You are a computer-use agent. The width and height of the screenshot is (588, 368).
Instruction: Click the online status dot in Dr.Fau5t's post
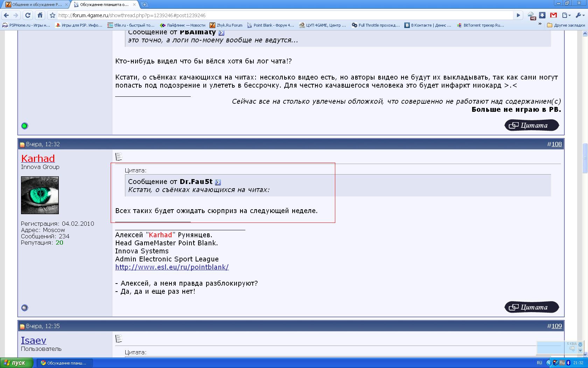24,126
